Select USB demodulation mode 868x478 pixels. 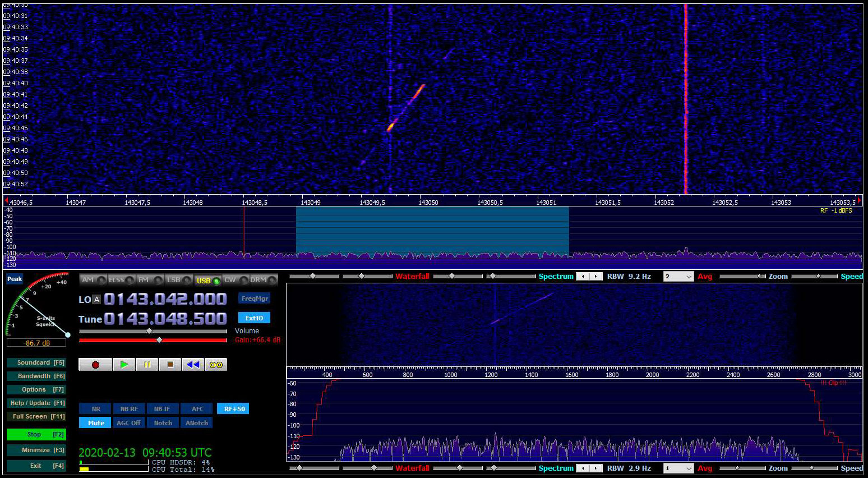click(x=207, y=281)
